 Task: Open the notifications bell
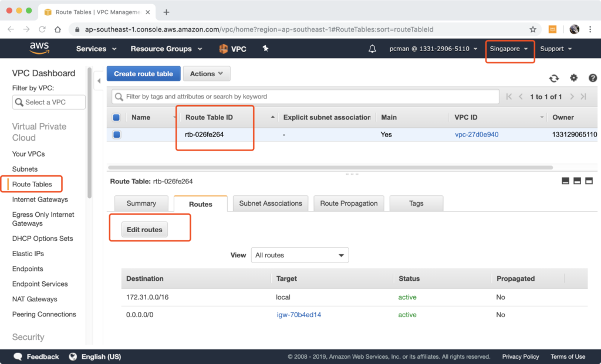click(x=372, y=49)
